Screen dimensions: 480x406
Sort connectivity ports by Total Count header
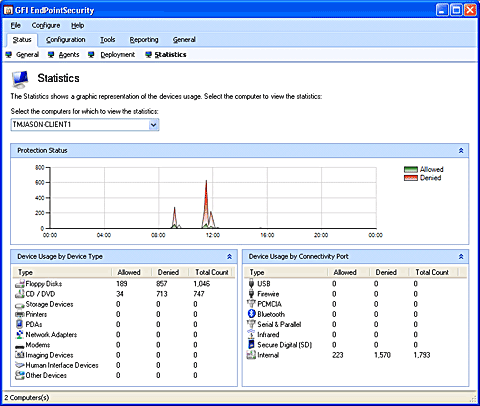pyautogui.click(x=433, y=272)
